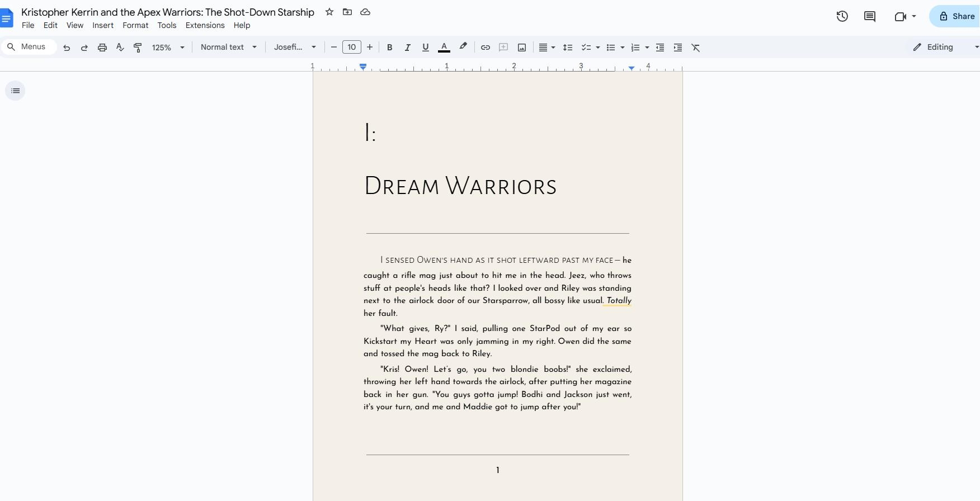Image resolution: width=980 pixels, height=501 pixels.
Task: Activate the Paint format tool
Action: tap(138, 48)
